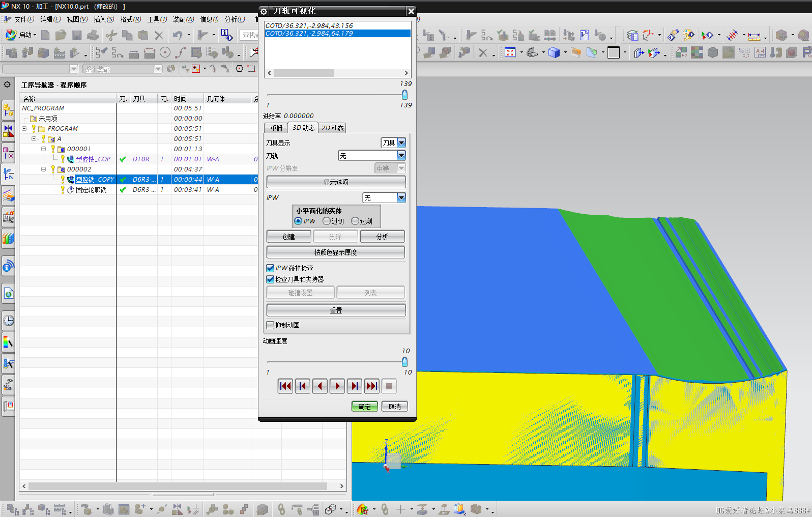The width and height of the screenshot is (812, 517).
Task: Click the Rewind to start playback button
Action: [285, 386]
